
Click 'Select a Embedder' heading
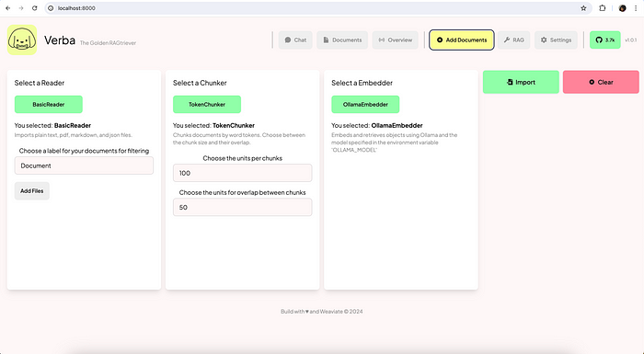coord(362,83)
